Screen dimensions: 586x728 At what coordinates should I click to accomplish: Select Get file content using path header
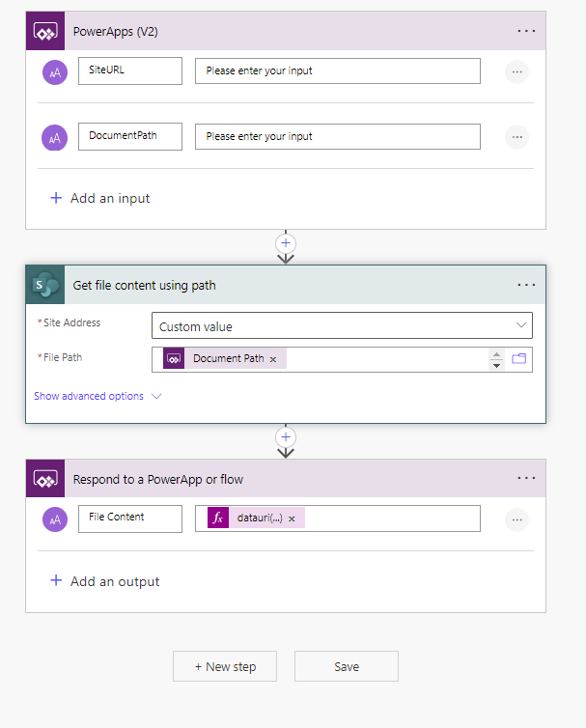286,285
